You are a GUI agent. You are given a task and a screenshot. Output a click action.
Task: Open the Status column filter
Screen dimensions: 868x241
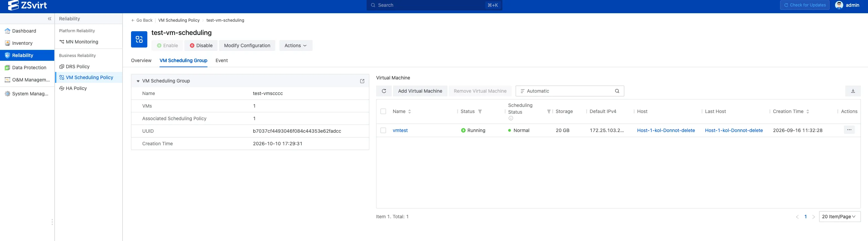(x=480, y=111)
